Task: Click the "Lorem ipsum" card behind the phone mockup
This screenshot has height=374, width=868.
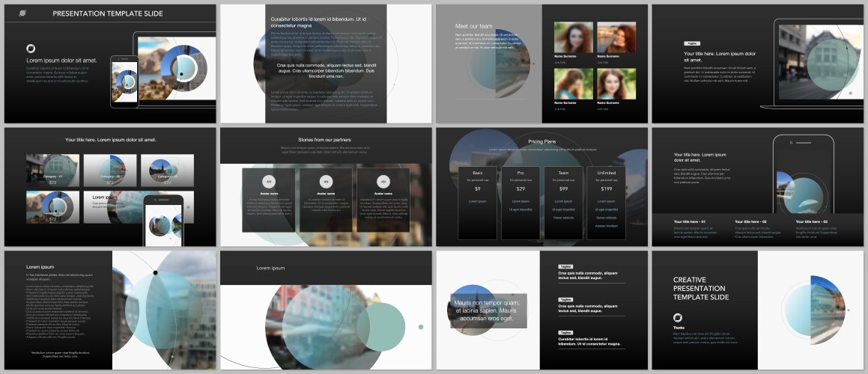Action: click(x=114, y=207)
